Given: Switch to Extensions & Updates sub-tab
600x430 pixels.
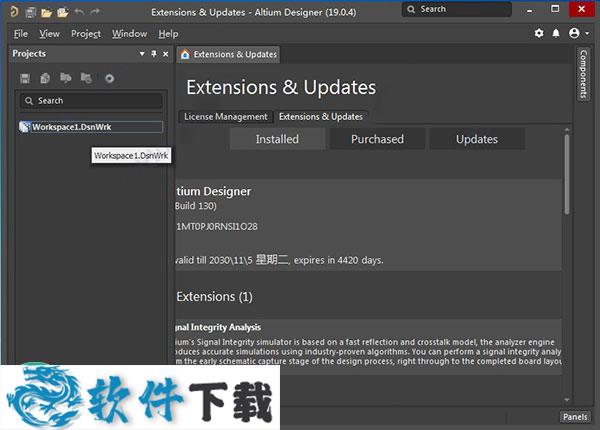Looking at the screenshot, I should 321,117.
